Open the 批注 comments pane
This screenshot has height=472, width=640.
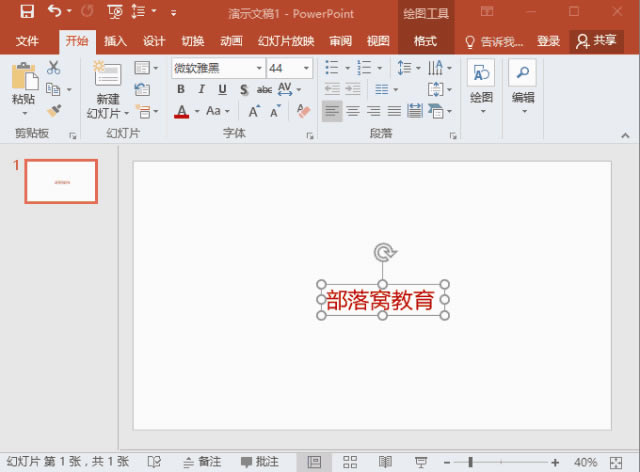[x=260, y=462]
